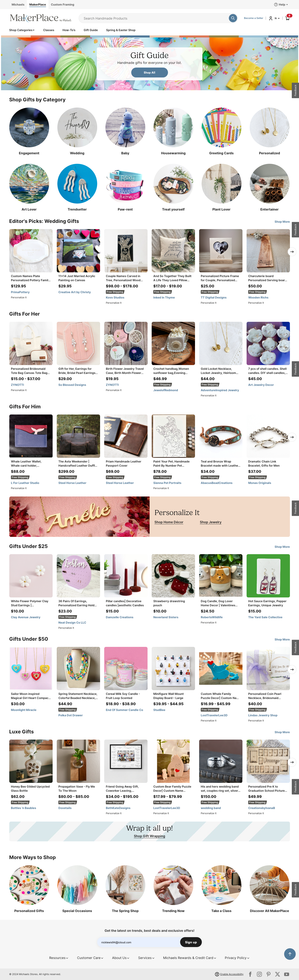This screenshot has height=980, width=299.
Task: Expand the Customer Care footer menu
Action: pyautogui.click(x=90, y=958)
